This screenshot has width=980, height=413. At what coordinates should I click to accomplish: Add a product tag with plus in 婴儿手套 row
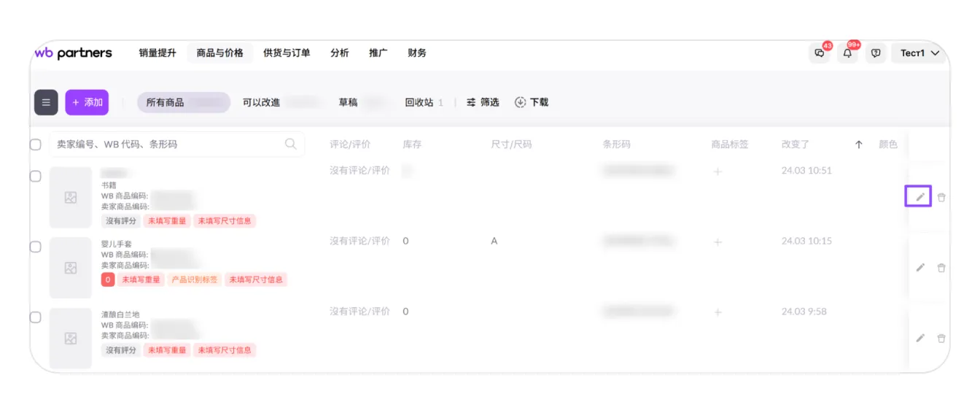tap(717, 242)
